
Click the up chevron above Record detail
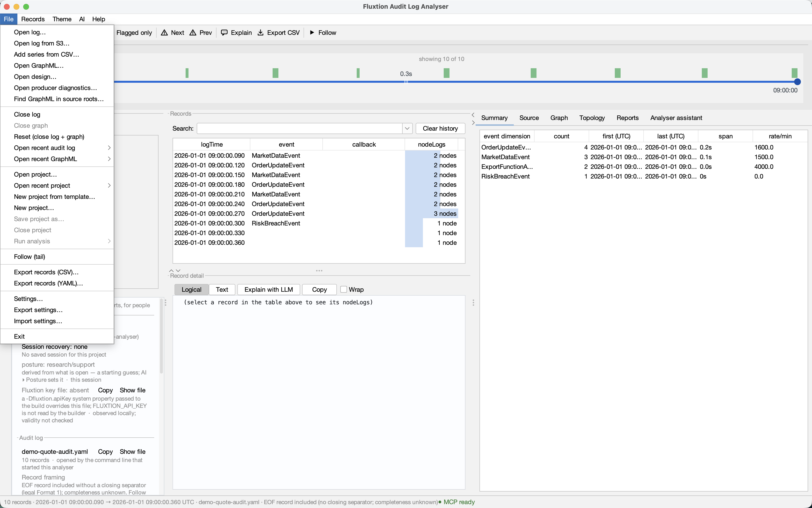[171, 270]
